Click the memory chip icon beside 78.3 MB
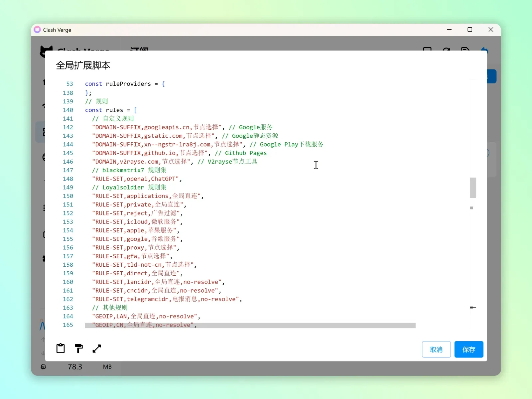Image resolution: width=532 pixels, height=399 pixels. 44,367
